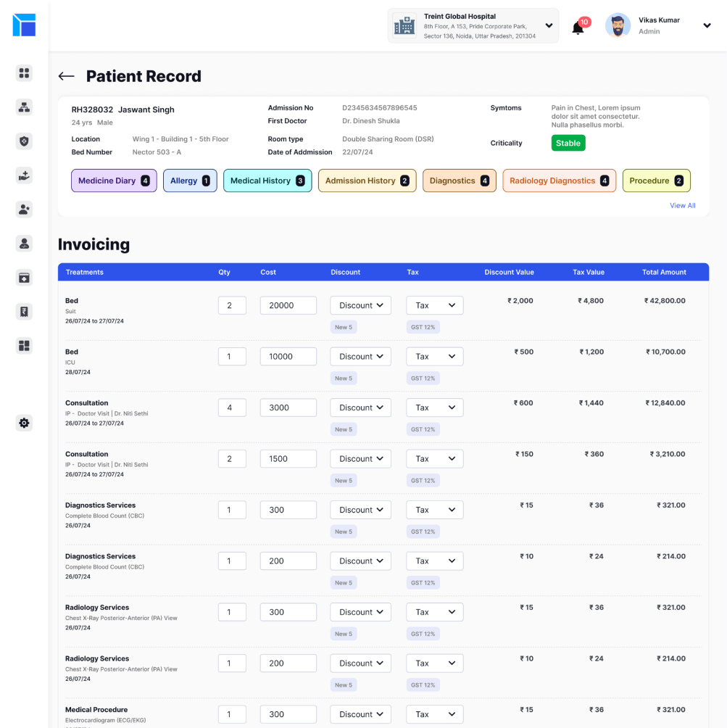Open Tax dropdown for Bed ICU row

(434, 357)
